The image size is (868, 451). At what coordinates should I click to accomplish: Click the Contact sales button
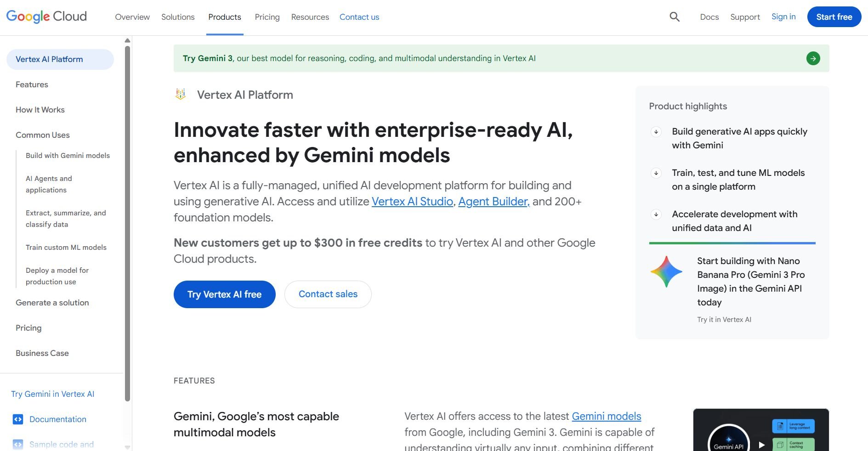tap(328, 294)
